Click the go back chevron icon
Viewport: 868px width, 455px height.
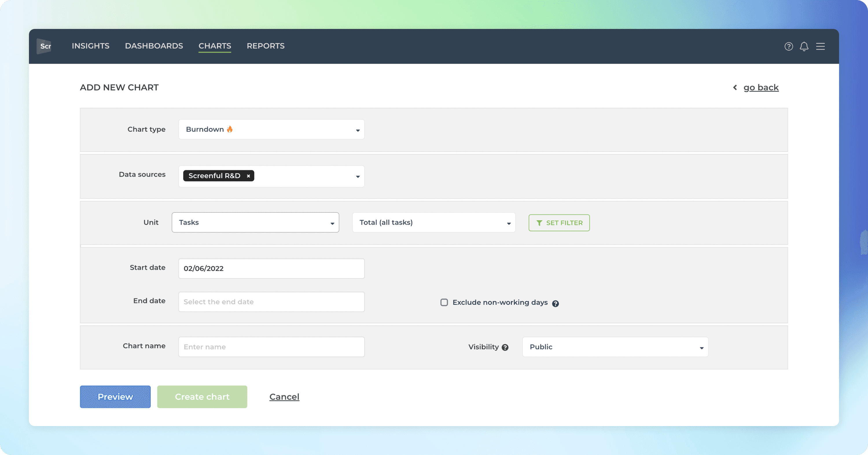[735, 88]
